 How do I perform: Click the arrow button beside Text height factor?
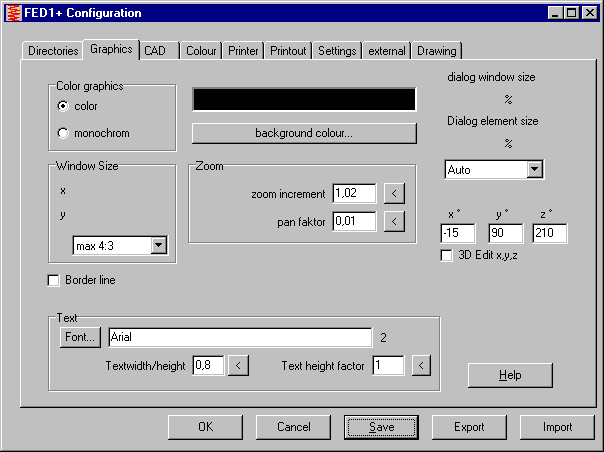point(421,366)
